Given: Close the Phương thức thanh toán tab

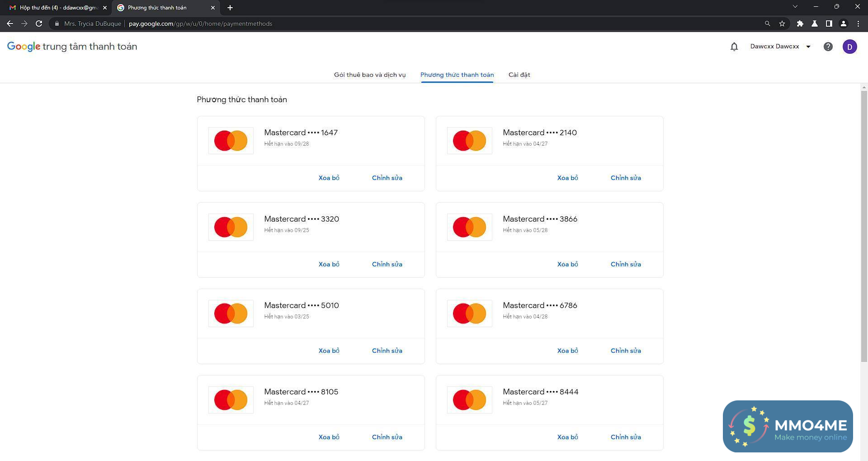Looking at the screenshot, I should 213,8.
